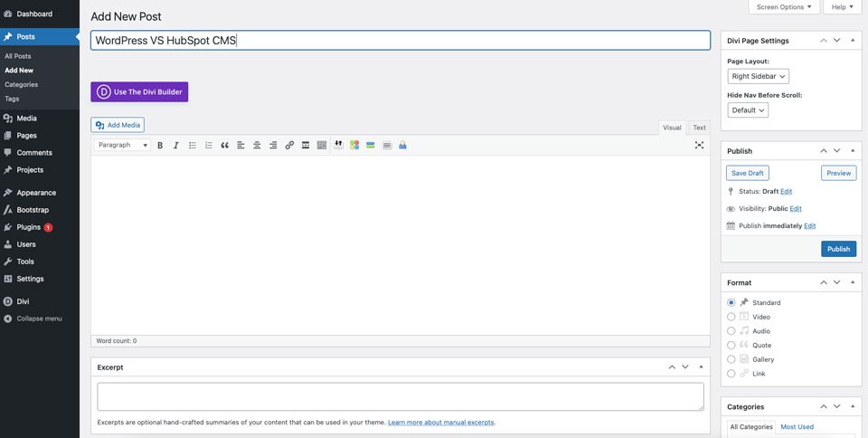Save the post as draft
868x438 pixels.
pyautogui.click(x=748, y=174)
